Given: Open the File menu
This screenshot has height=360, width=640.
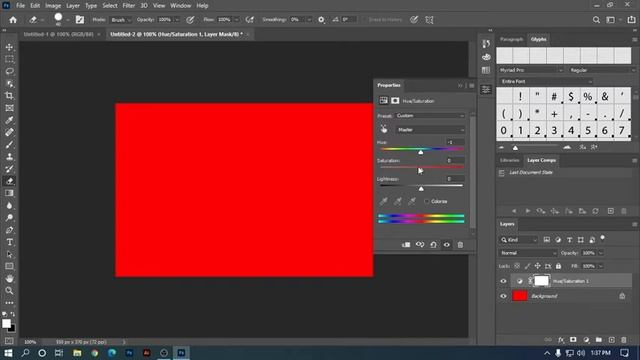Looking at the screenshot, I should coord(20,6).
